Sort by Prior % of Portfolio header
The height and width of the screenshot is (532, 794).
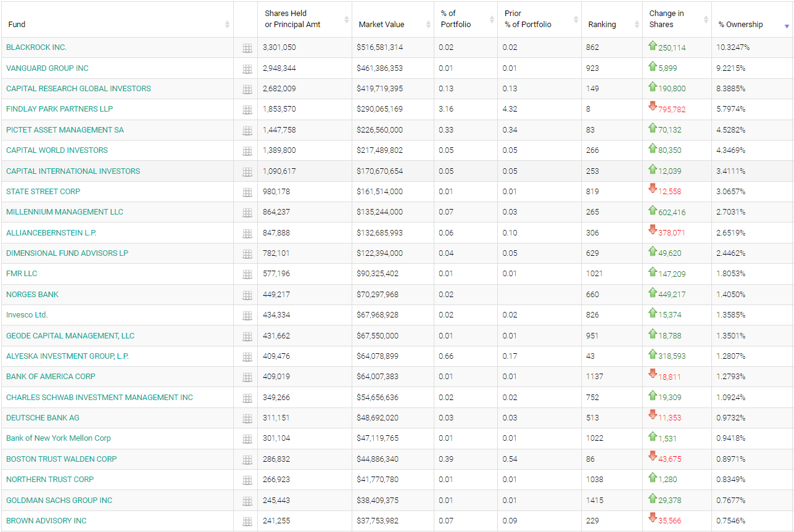coord(539,19)
